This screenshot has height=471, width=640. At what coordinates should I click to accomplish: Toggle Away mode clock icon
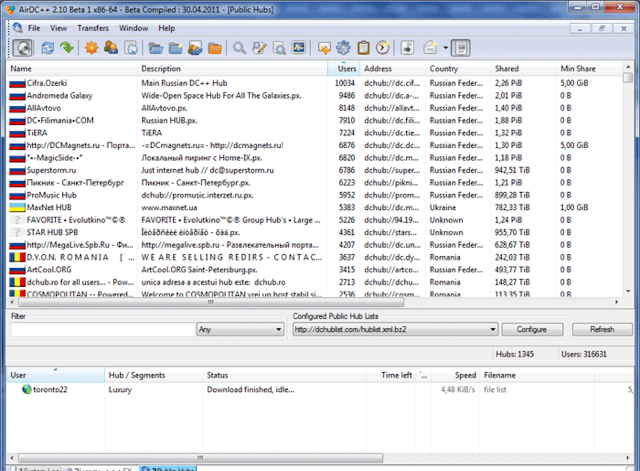coord(383,48)
